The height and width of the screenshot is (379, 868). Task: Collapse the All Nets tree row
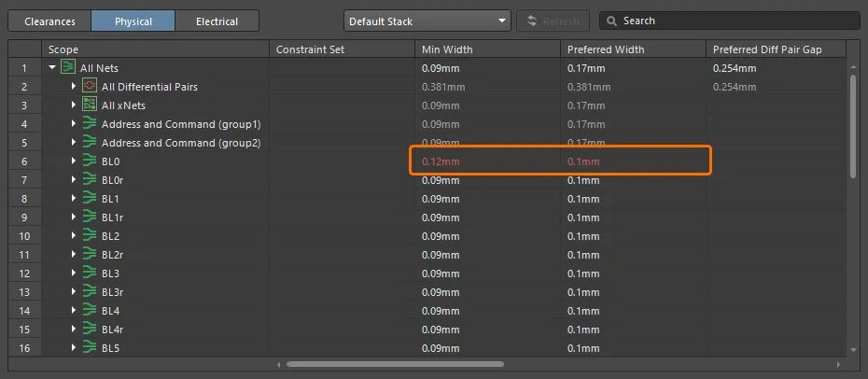[x=52, y=67]
